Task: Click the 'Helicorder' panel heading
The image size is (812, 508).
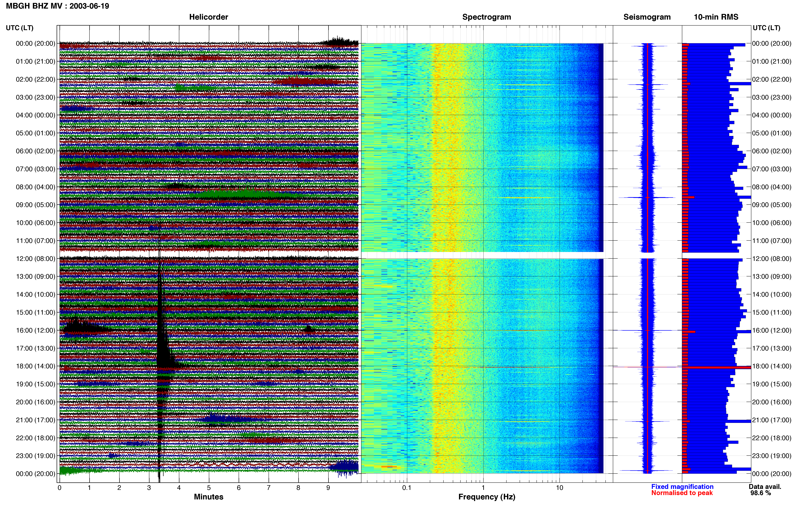Action: pyautogui.click(x=209, y=17)
